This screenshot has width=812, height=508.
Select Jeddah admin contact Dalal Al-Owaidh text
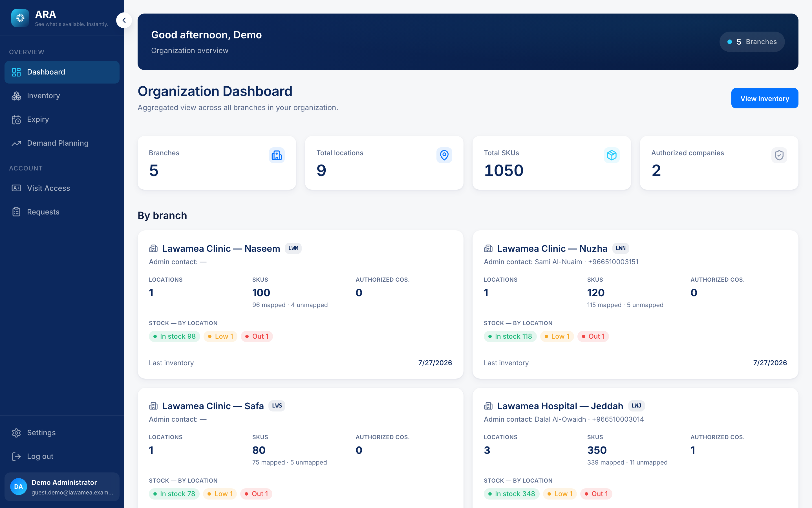pyautogui.click(x=560, y=419)
